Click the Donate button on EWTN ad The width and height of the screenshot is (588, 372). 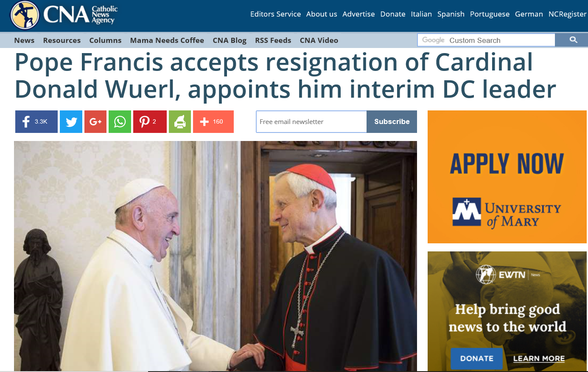(477, 358)
